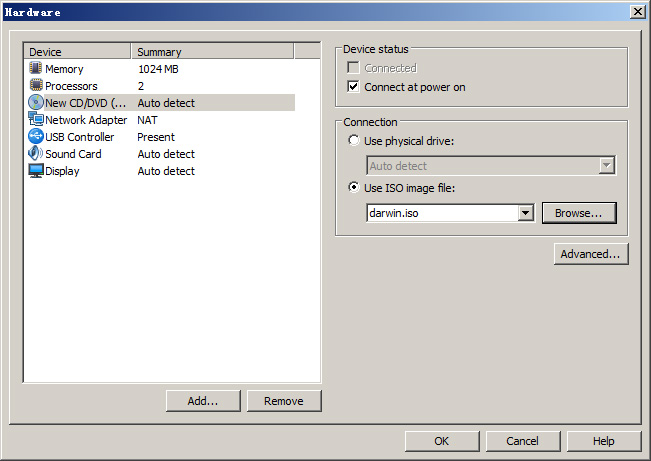
Task: Select the USB Controller row label
Action: pyautogui.click(x=79, y=137)
